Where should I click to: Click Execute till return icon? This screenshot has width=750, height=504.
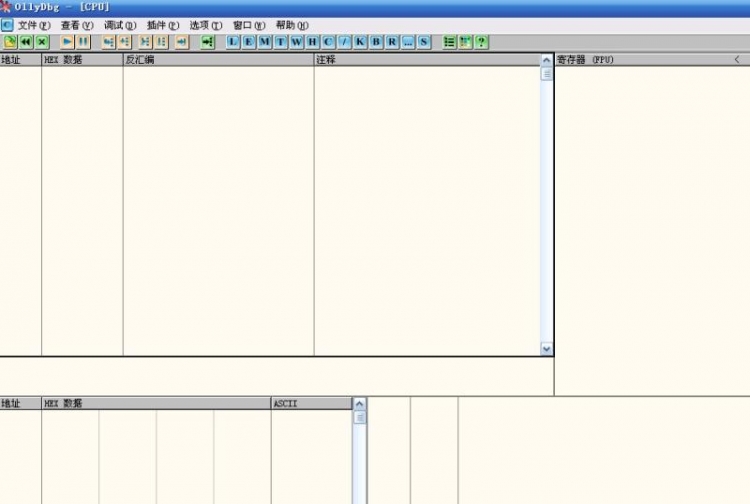pos(182,42)
